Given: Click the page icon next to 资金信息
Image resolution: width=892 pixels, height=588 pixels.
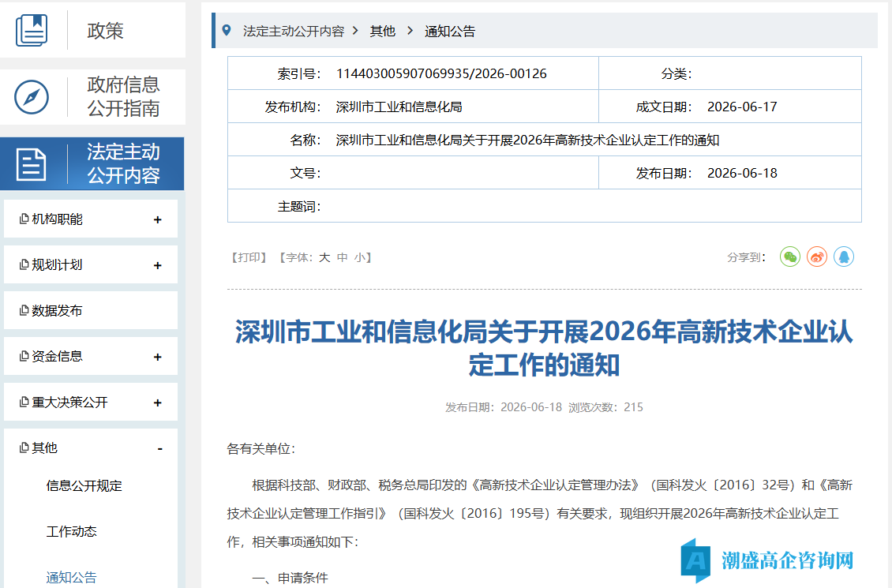Looking at the screenshot, I should (24, 356).
